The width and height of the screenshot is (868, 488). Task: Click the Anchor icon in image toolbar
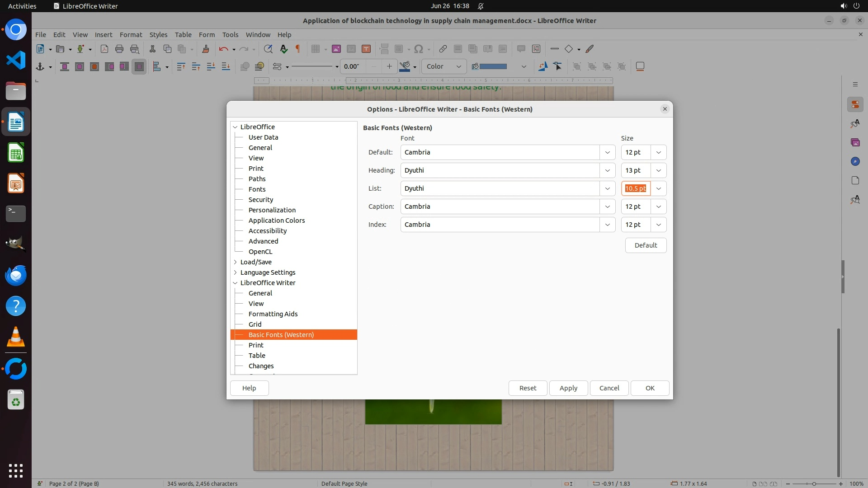tap(40, 67)
